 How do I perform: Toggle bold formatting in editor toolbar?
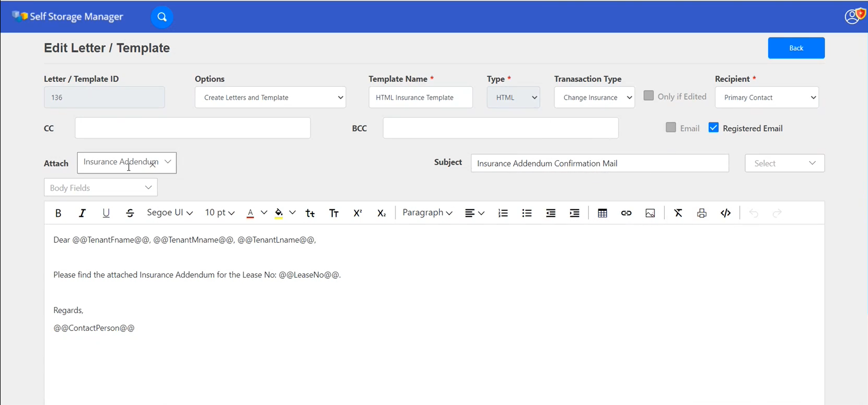coord(58,213)
